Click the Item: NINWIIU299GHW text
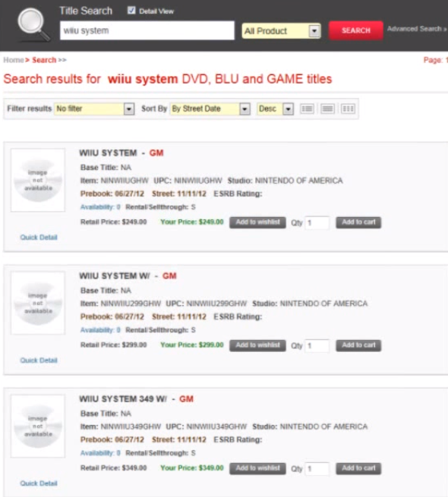Screen dimensions: 448x497 pyautogui.click(x=121, y=304)
